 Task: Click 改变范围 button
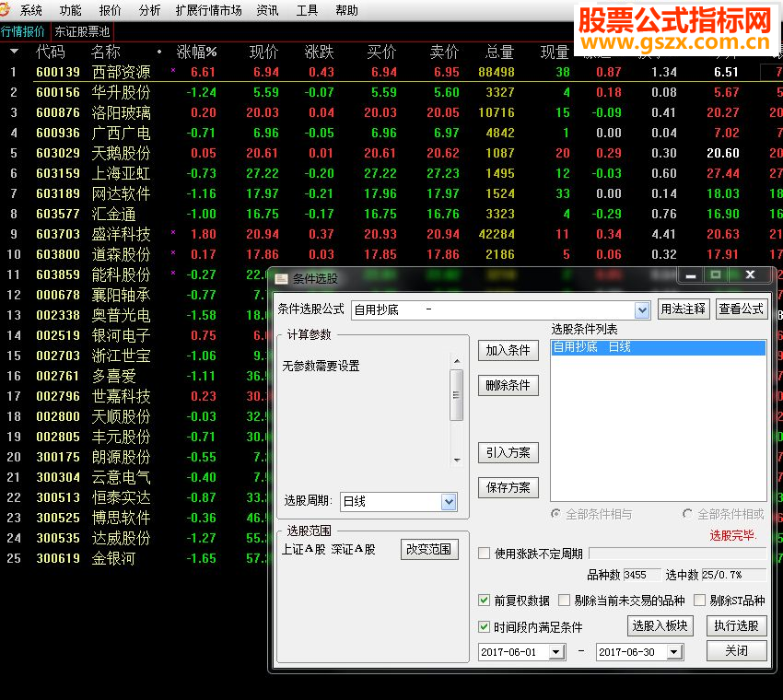(x=429, y=549)
